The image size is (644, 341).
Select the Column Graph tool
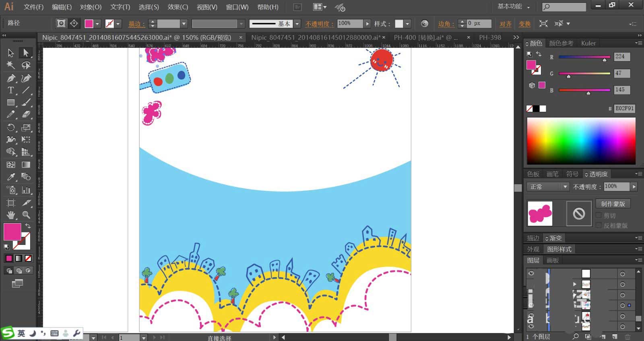tap(26, 190)
